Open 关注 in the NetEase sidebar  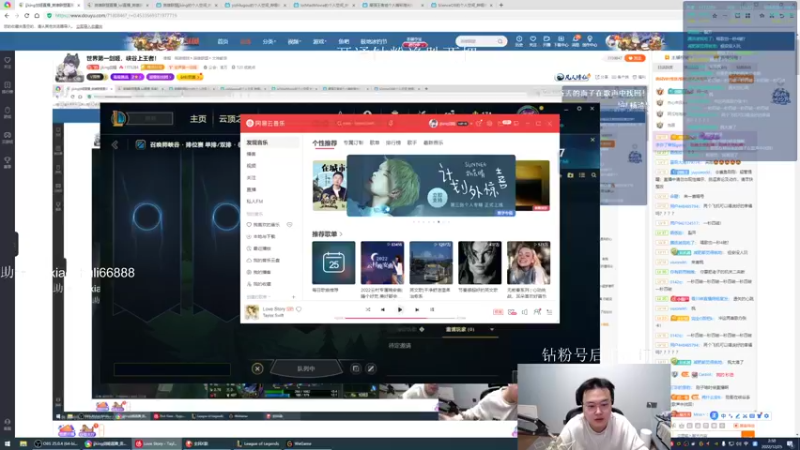click(x=252, y=178)
